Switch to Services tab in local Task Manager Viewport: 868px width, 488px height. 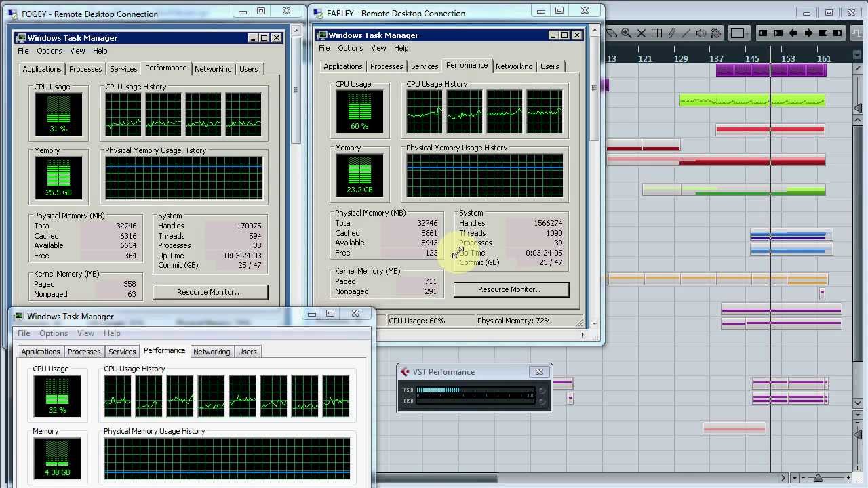click(x=122, y=352)
